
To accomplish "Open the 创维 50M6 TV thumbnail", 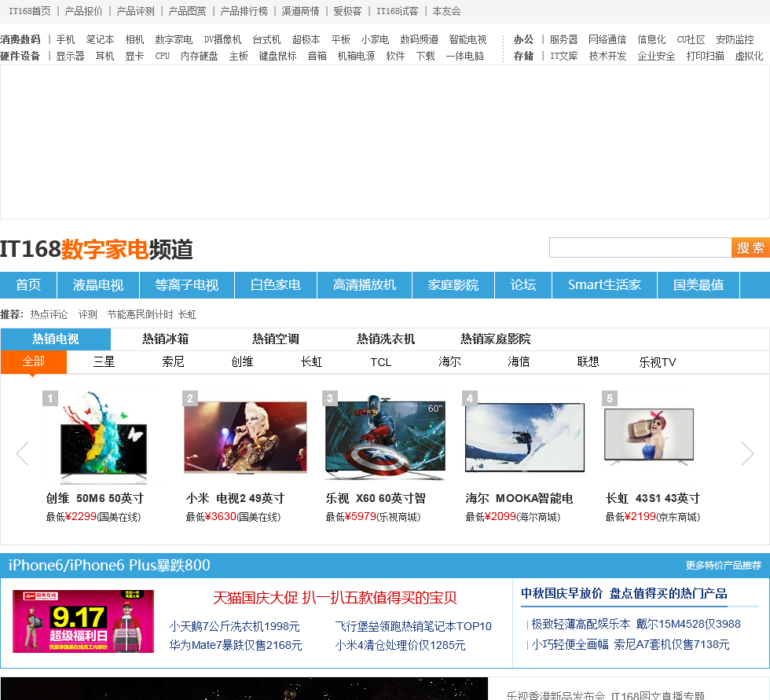I will [103, 436].
